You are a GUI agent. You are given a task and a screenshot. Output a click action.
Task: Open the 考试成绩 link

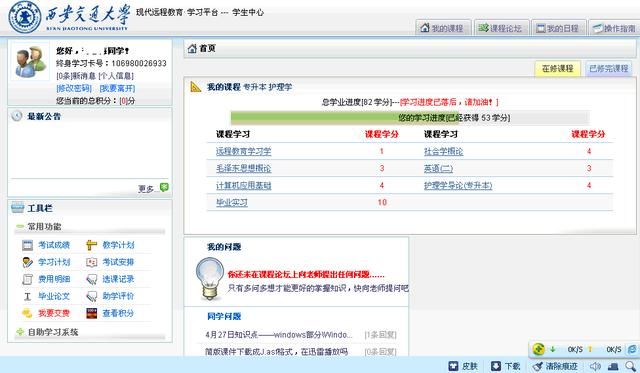pos(54,244)
